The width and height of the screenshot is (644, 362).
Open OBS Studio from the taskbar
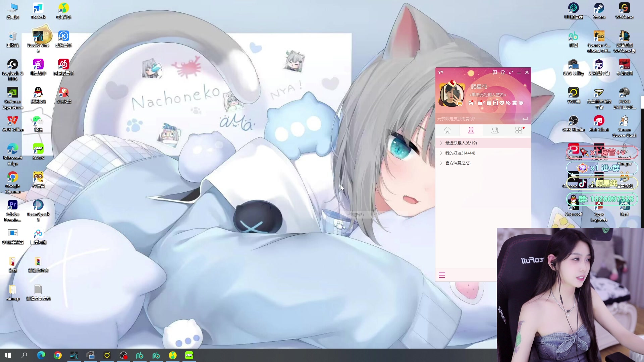click(123, 355)
